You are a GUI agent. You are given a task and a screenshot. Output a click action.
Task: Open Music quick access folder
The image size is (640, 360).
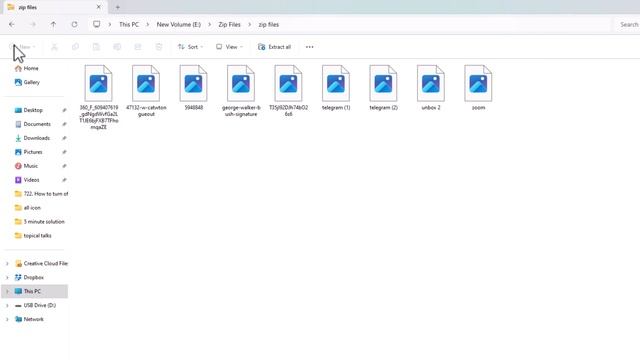point(26,166)
